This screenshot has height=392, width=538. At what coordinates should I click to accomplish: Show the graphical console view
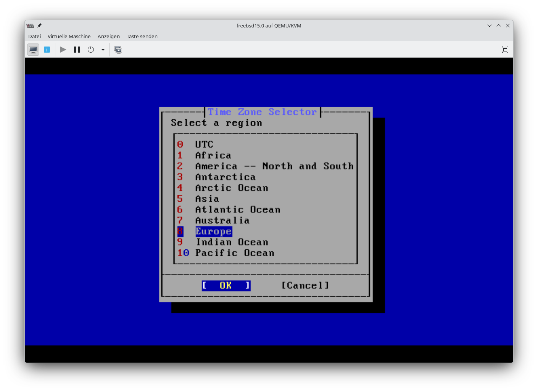tap(33, 50)
